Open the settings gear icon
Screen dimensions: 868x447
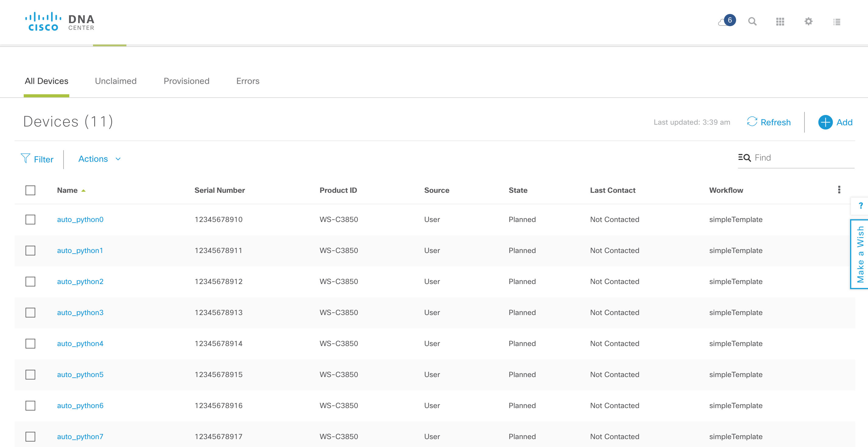coord(808,22)
